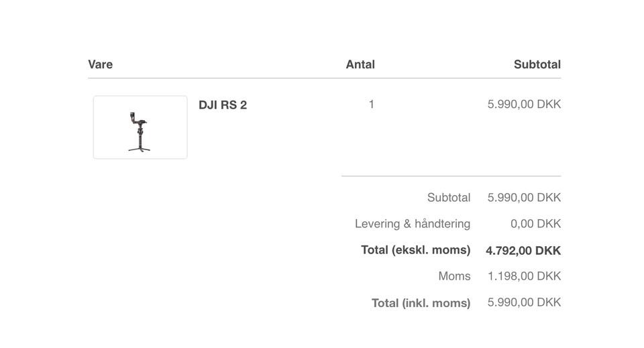644x348 pixels.
Task: Click the Levering & håndtering label
Action: pyautogui.click(x=413, y=224)
